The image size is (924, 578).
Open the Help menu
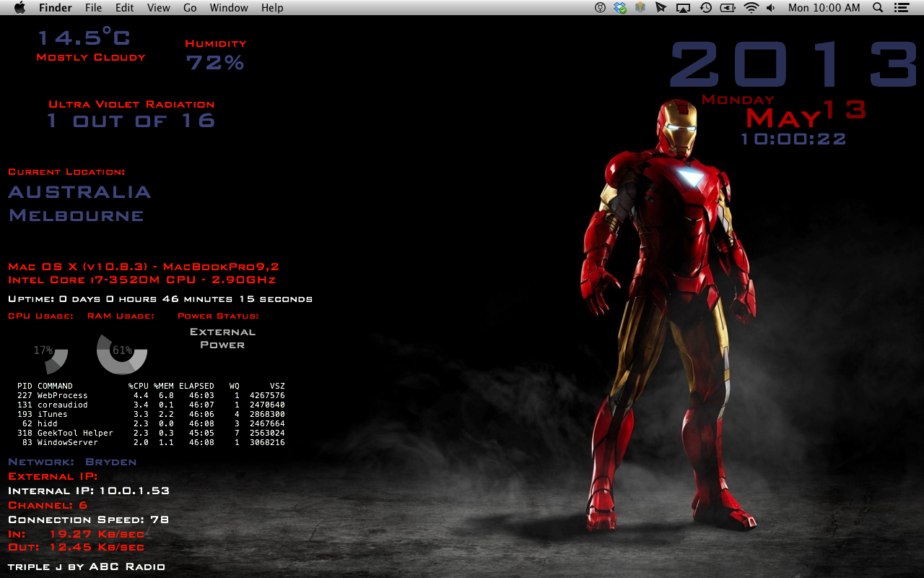(272, 8)
